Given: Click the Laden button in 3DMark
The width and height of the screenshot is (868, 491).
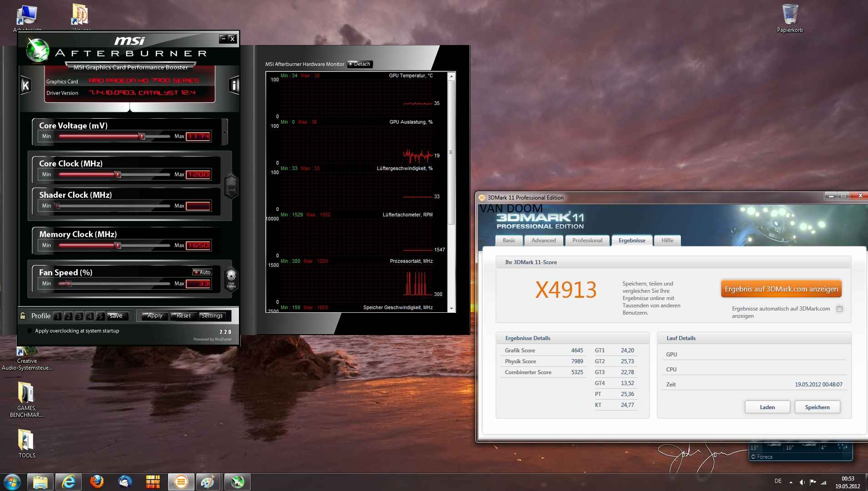Looking at the screenshot, I should pos(767,407).
